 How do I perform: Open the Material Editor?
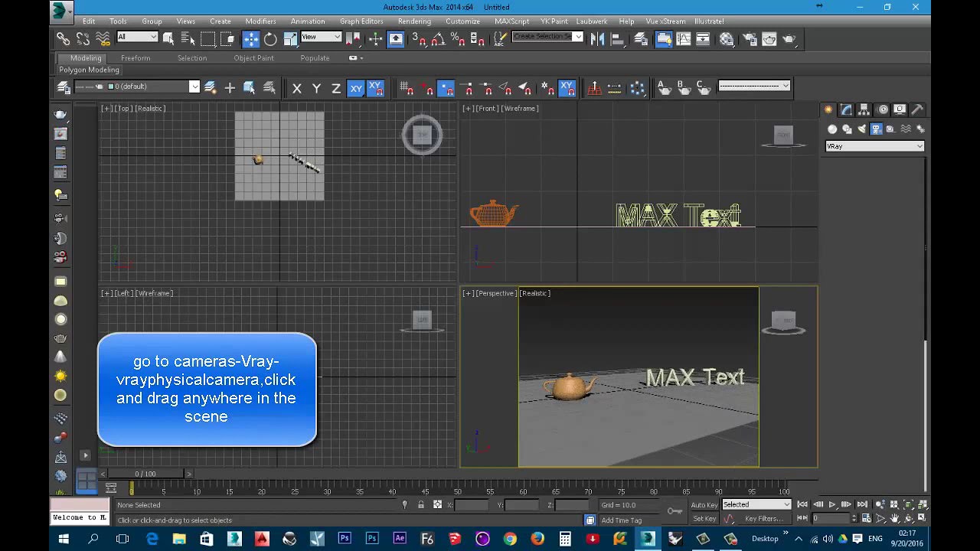[727, 38]
